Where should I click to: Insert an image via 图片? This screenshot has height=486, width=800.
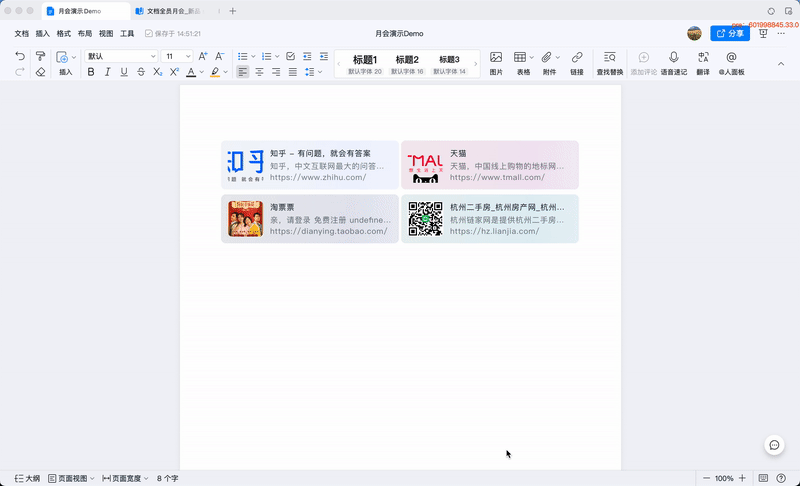(x=496, y=63)
